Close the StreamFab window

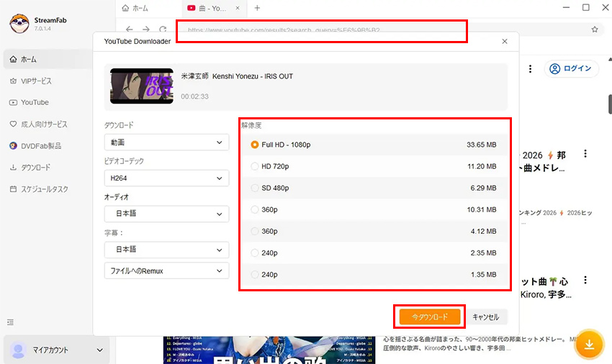tap(606, 7)
